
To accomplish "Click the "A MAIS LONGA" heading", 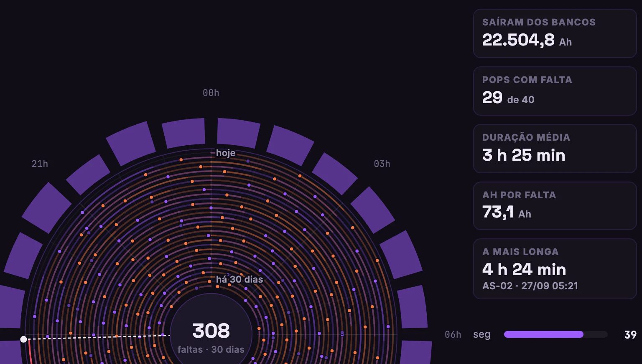I will click(520, 252).
